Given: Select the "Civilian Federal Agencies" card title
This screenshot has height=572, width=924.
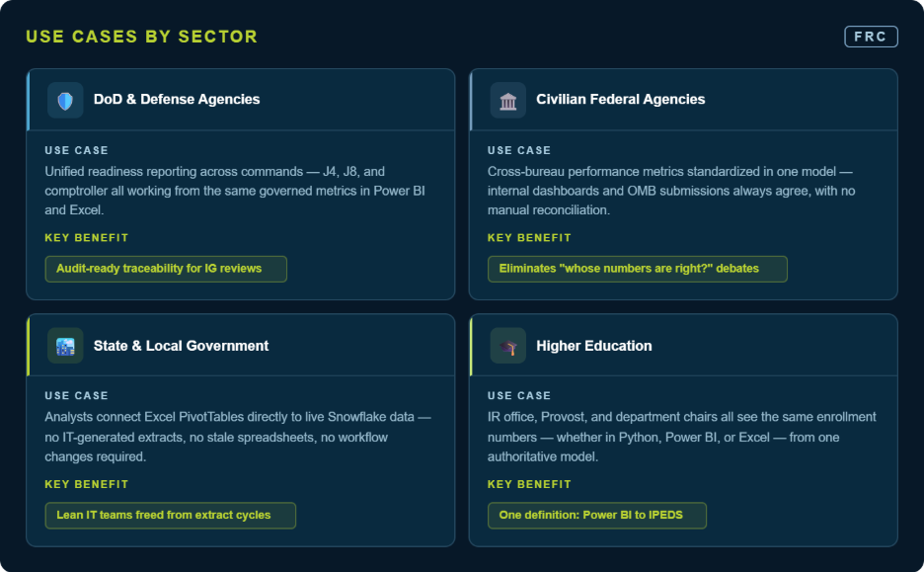Looking at the screenshot, I should [x=620, y=100].
